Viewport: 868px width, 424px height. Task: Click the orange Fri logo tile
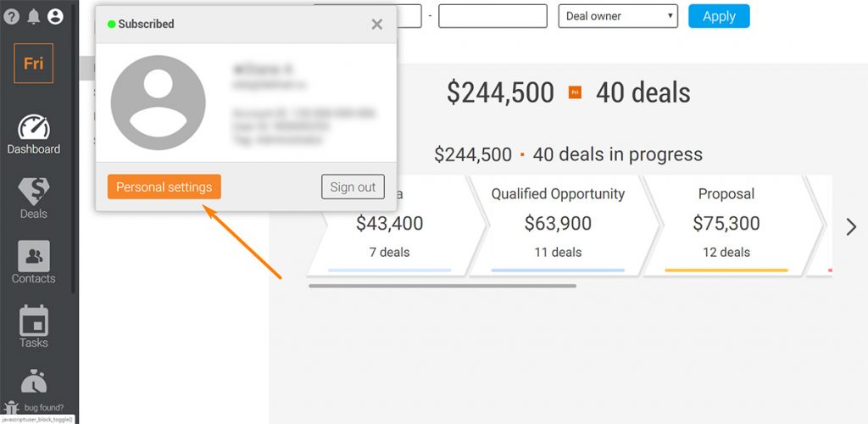[33, 63]
